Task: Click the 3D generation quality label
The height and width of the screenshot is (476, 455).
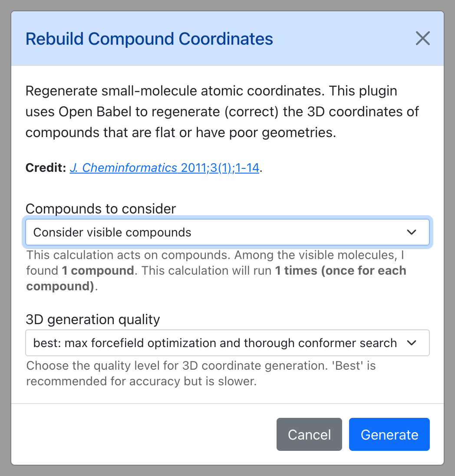Action: click(92, 319)
